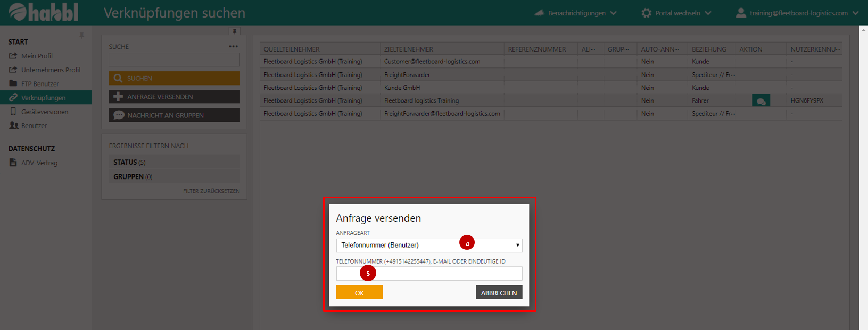
Task: Click the pin icon above search panel
Action: [234, 31]
